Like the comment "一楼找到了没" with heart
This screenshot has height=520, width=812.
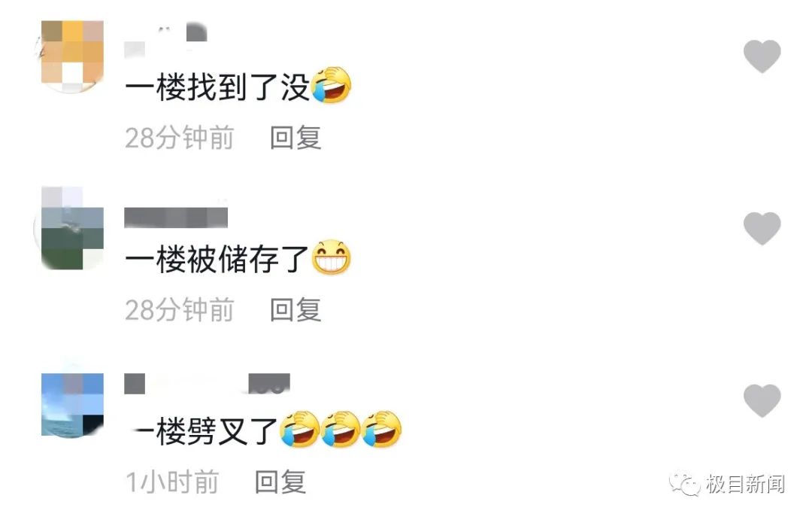[x=762, y=56]
